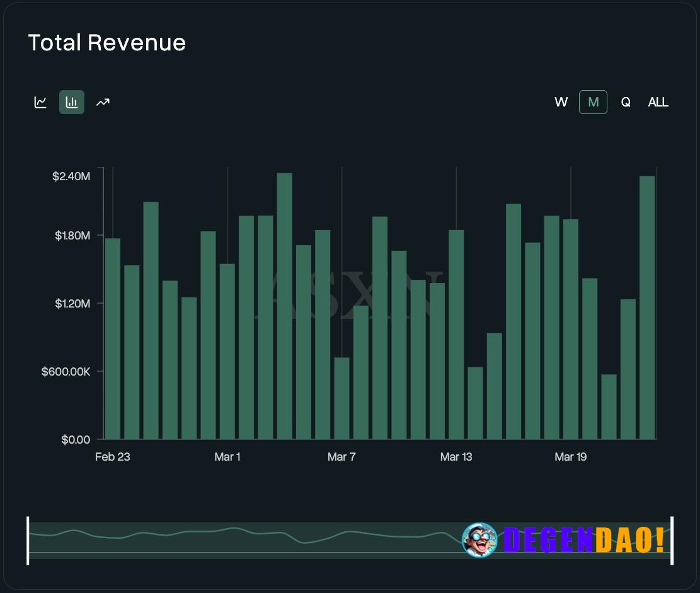Switch to the trend line chart icon
700x593 pixels.
click(x=103, y=101)
